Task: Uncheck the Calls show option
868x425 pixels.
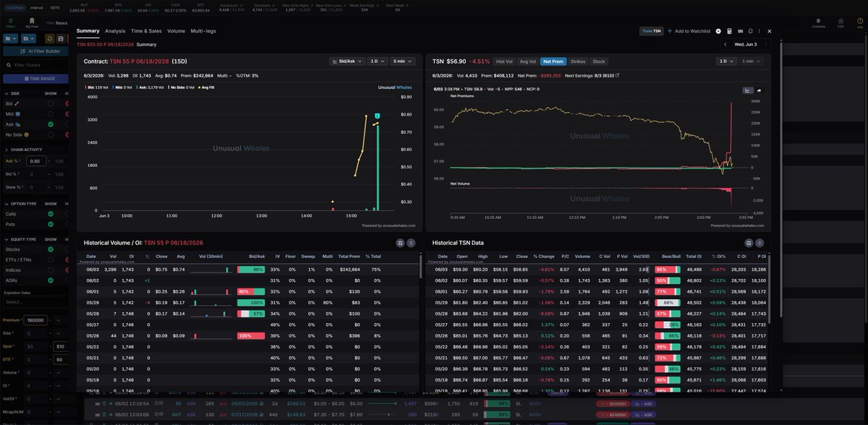Action: tap(51, 214)
